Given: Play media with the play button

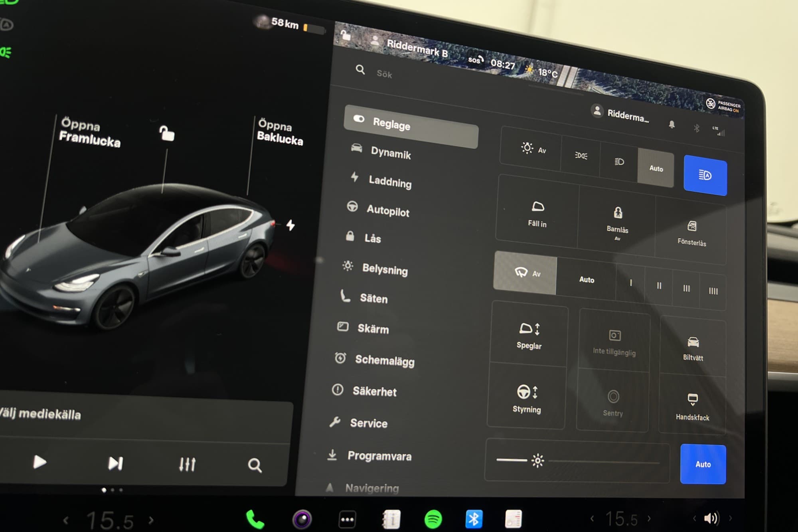Looking at the screenshot, I should click(x=40, y=462).
